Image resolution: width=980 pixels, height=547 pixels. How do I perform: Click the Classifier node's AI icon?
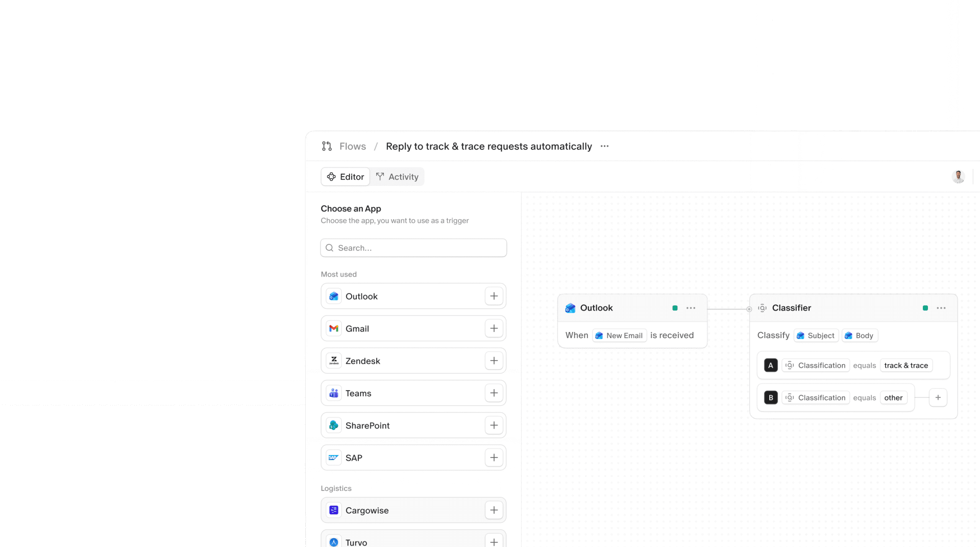(762, 308)
